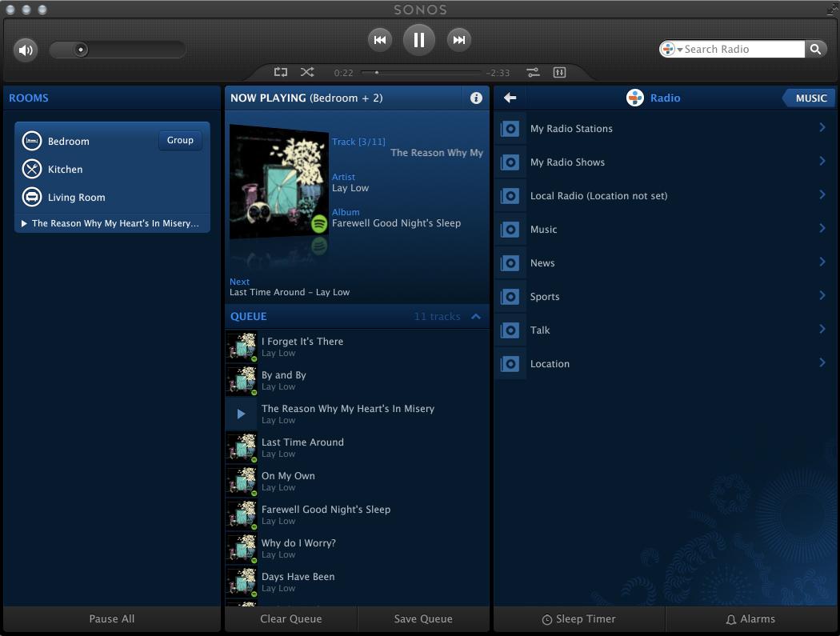Click thumbnail of By and By
Viewport: 840px width, 636px height.
[x=242, y=381]
